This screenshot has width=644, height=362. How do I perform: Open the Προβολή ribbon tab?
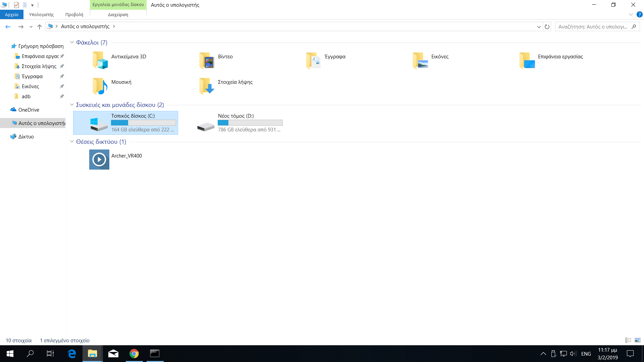[74, 14]
